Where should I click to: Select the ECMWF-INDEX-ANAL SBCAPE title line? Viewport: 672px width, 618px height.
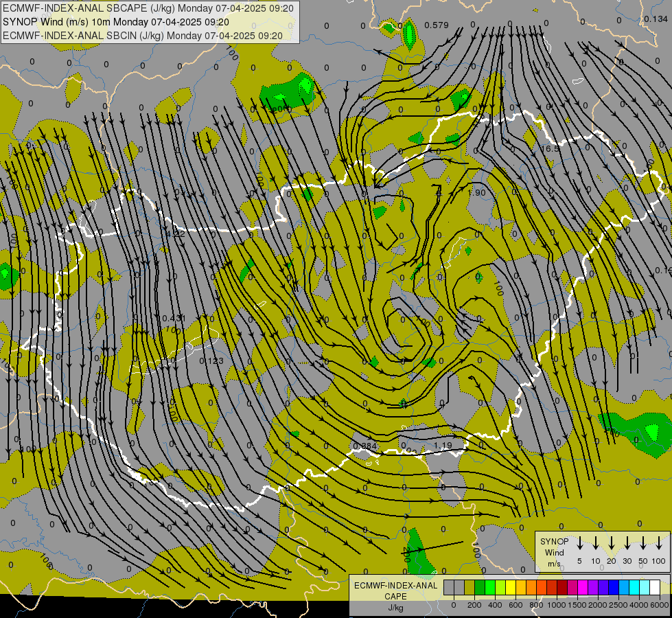click(x=148, y=8)
